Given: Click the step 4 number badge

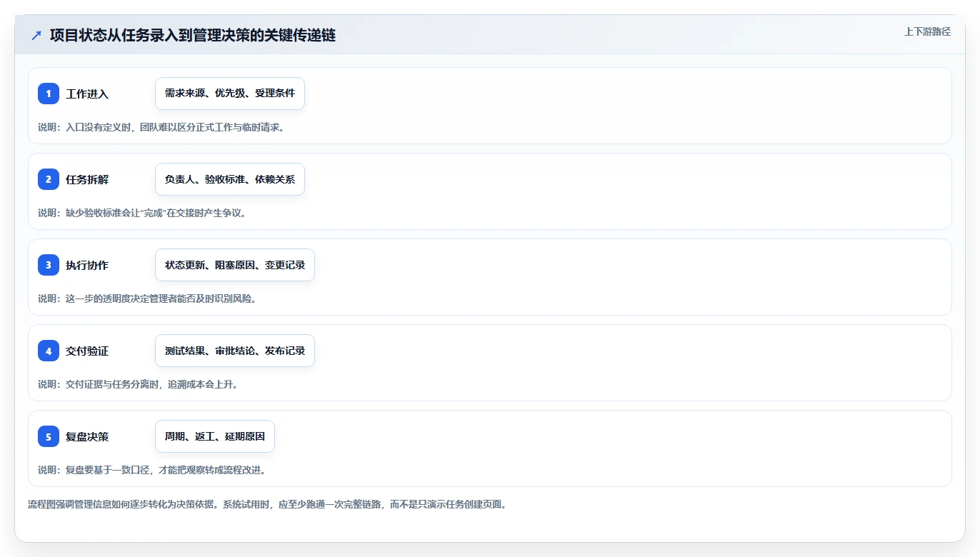Looking at the screenshot, I should click(x=49, y=351).
